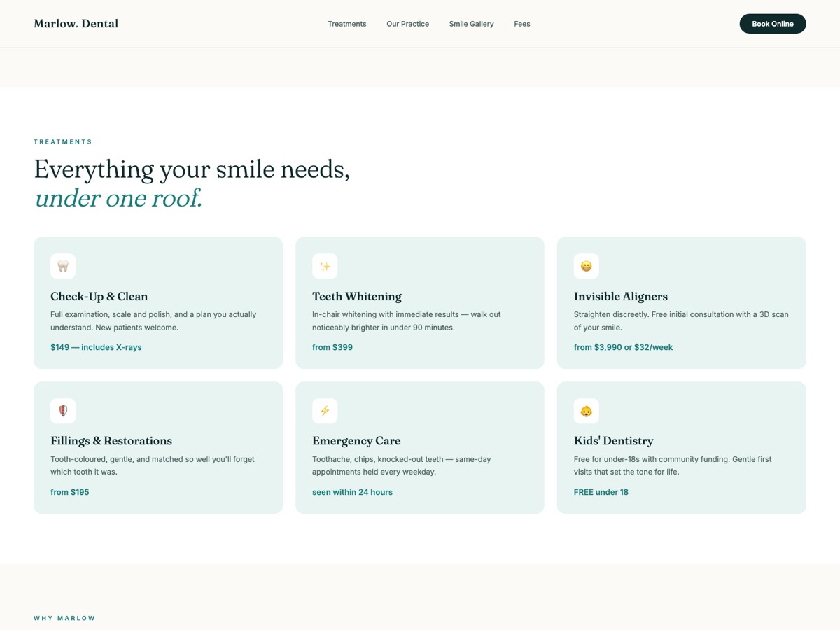
Task: Click the description starting "Full examination, scale and polish"
Action: [x=153, y=321]
